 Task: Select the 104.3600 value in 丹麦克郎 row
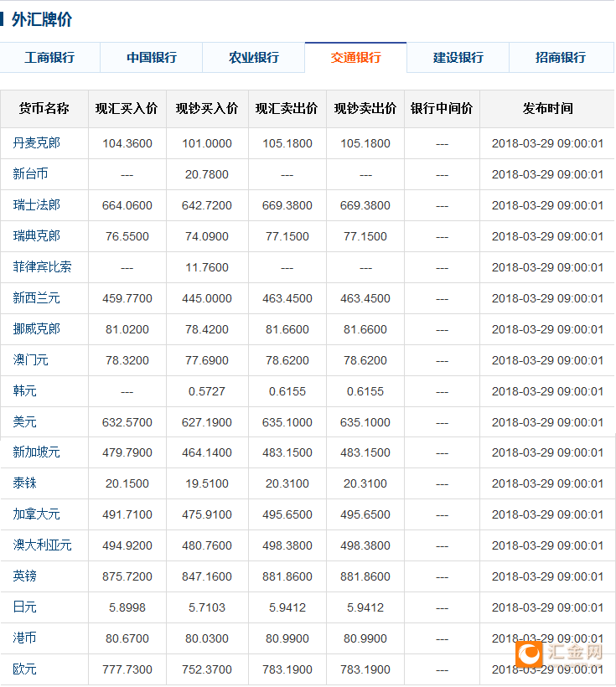click(127, 144)
